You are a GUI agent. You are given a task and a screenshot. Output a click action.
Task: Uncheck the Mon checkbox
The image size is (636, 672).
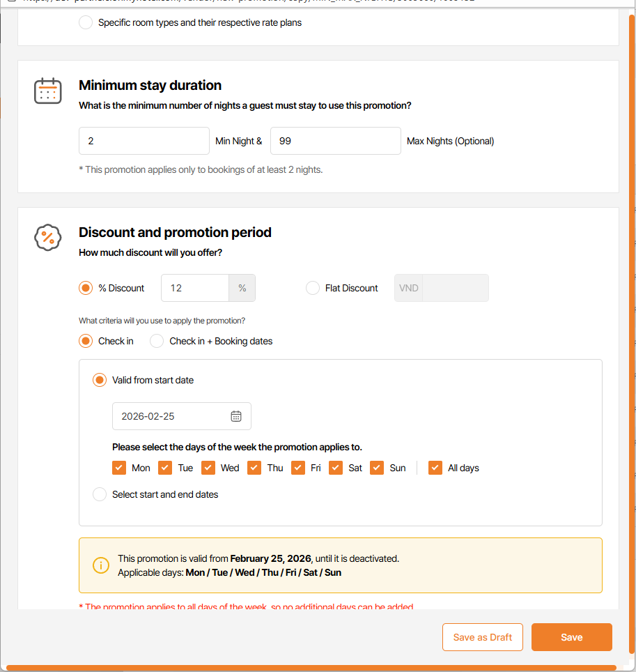pyautogui.click(x=119, y=468)
